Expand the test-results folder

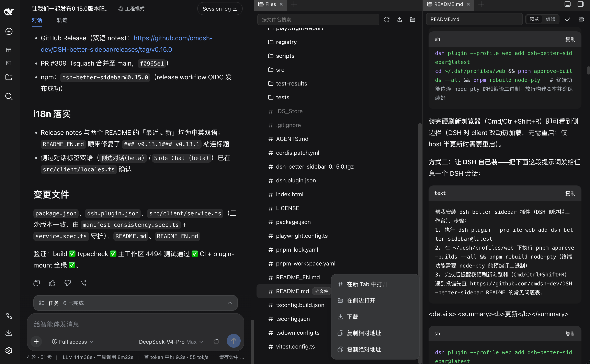[288, 83]
